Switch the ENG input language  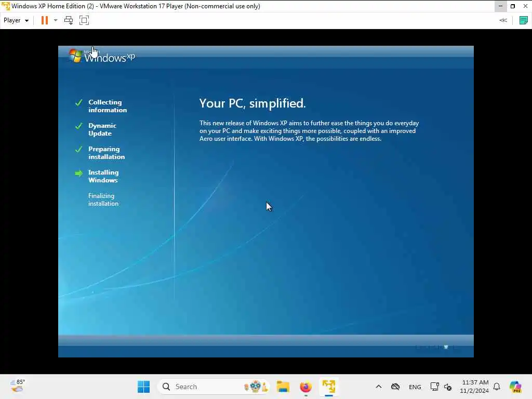click(415, 387)
